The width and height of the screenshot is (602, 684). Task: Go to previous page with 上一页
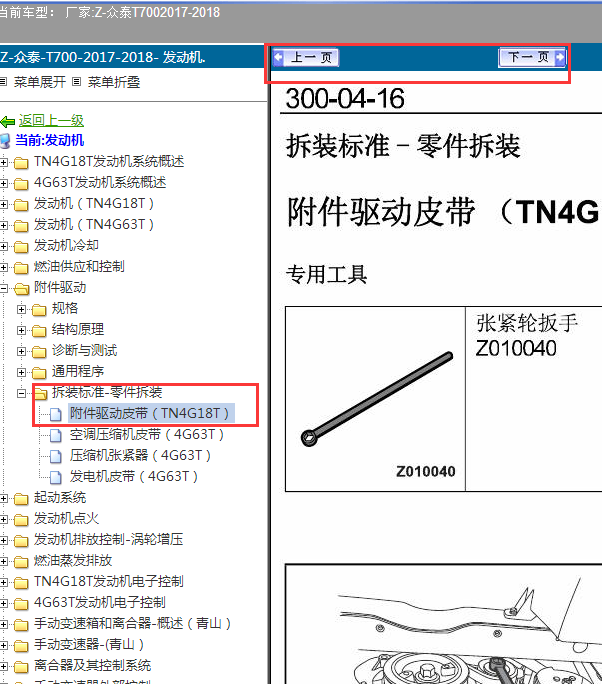pyautogui.click(x=307, y=58)
